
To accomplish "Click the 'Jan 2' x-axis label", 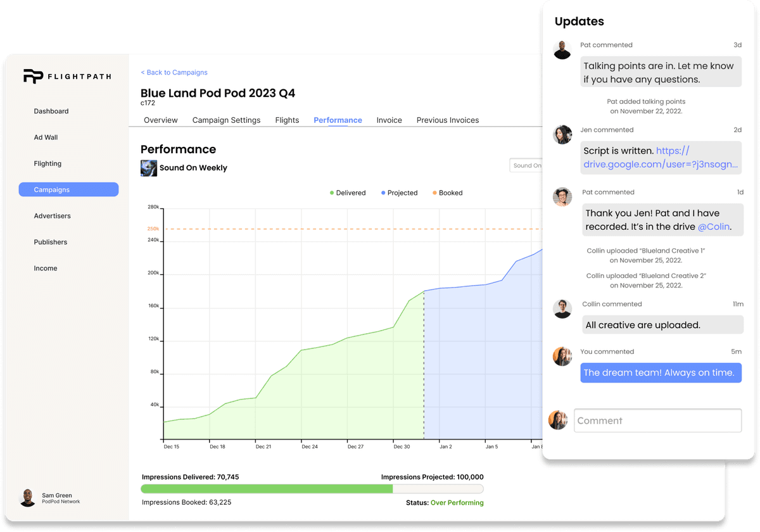I will 446,446.
